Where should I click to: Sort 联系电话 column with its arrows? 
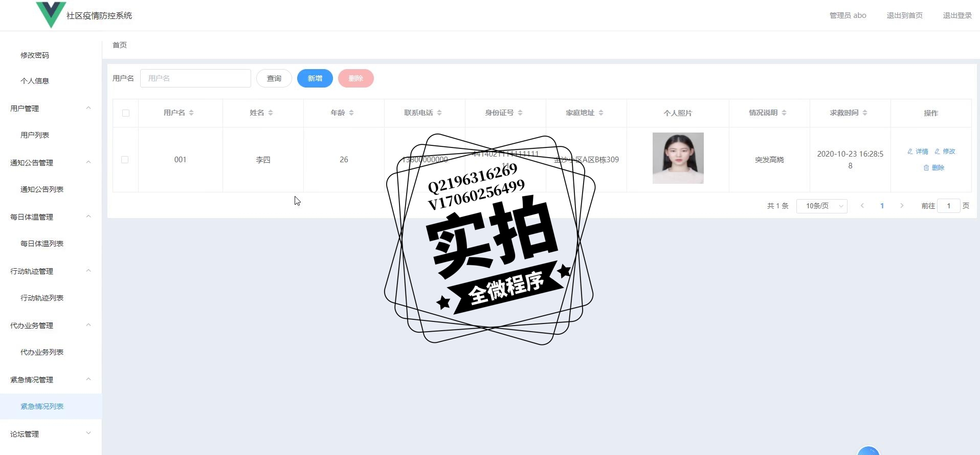pos(439,113)
